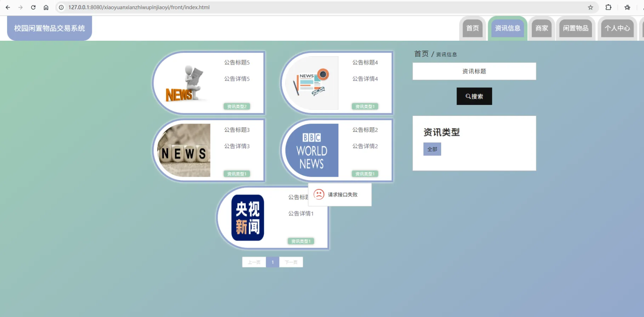This screenshot has width=644, height=317.
Task: Go to the 闲置物品 tab
Action: click(575, 28)
